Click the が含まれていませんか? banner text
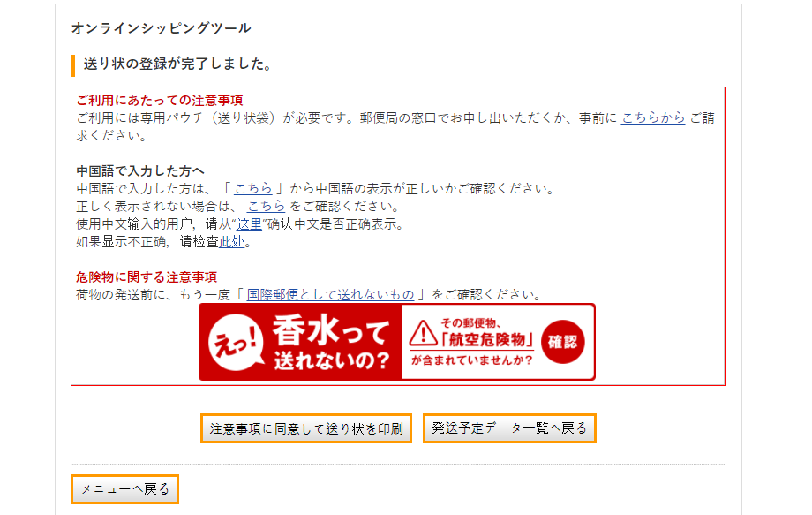The width and height of the screenshot is (812, 515). pos(472,360)
